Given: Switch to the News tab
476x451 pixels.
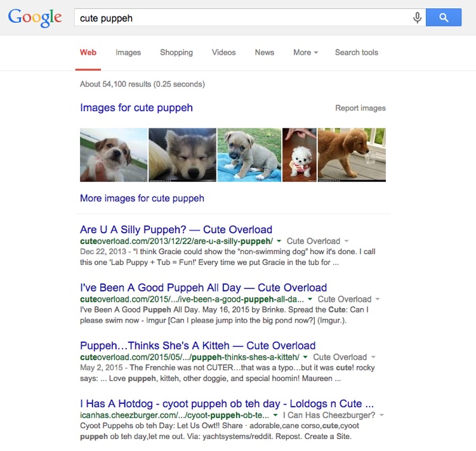Looking at the screenshot, I should pyautogui.click(x=265, y=52).
